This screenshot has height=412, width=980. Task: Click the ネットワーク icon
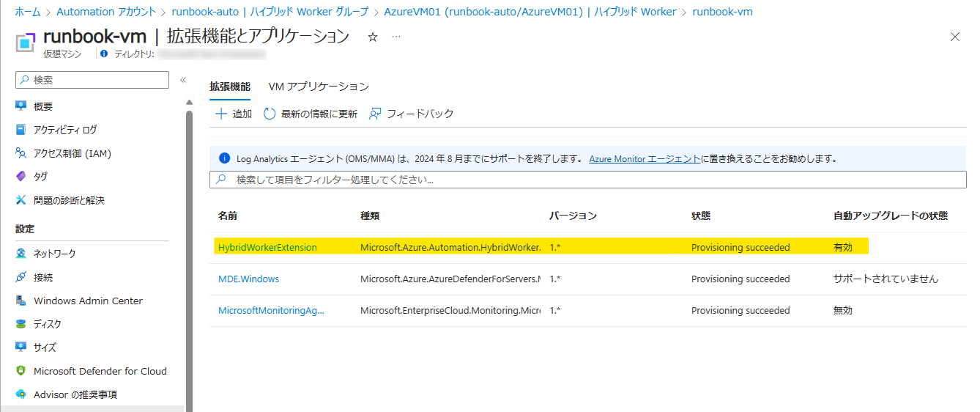(21, 254)
